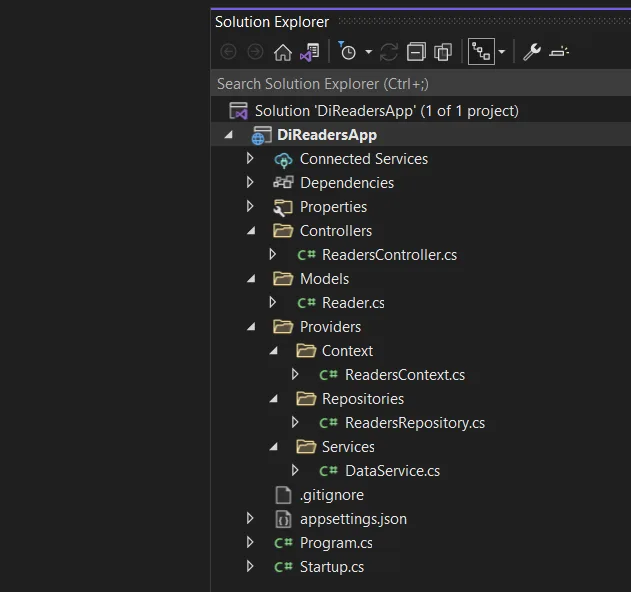The width and height of the screenshot is (631, 592).
Task: Select the .gitignore file
Action: tap(331, 495)
